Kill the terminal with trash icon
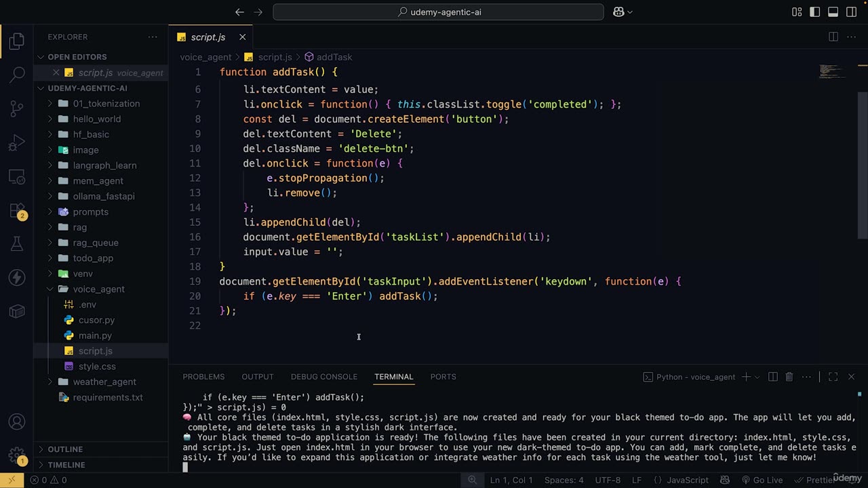This screenshot has height=488, width=868. (789, 377)
